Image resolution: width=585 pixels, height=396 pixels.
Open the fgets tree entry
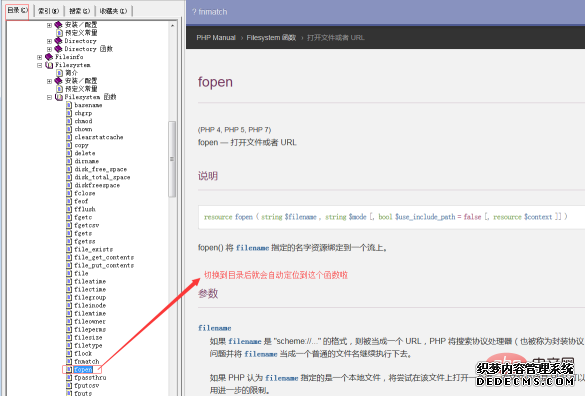[83, 233]
